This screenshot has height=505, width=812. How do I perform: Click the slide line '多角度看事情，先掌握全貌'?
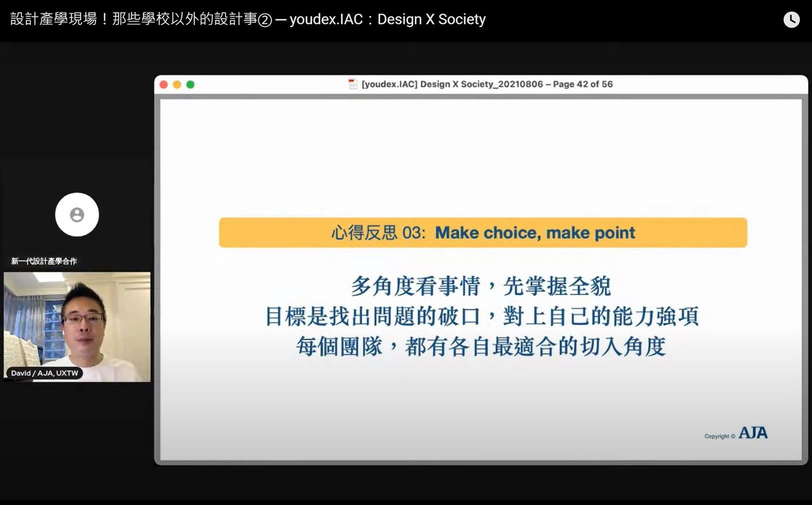click(481, 286)
